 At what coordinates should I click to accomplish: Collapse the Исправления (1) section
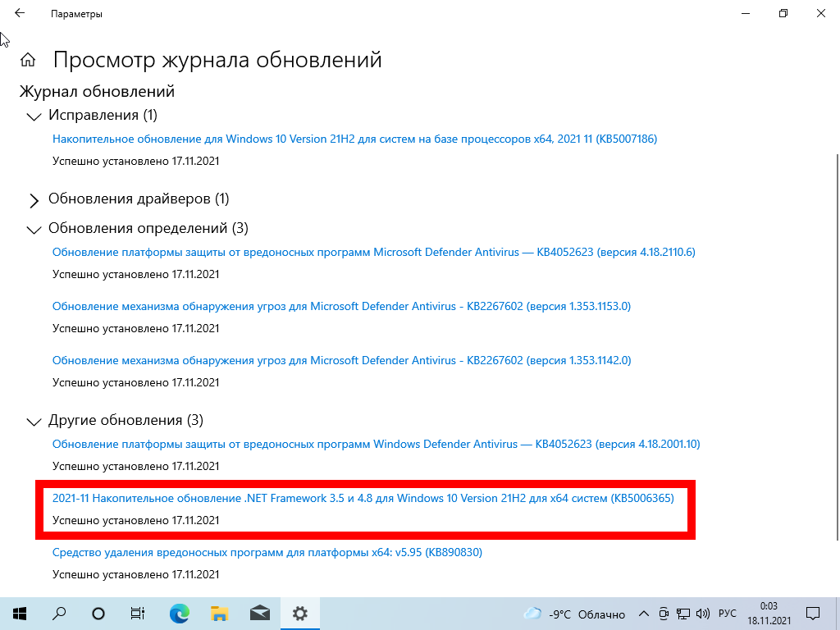click(34, 116)
